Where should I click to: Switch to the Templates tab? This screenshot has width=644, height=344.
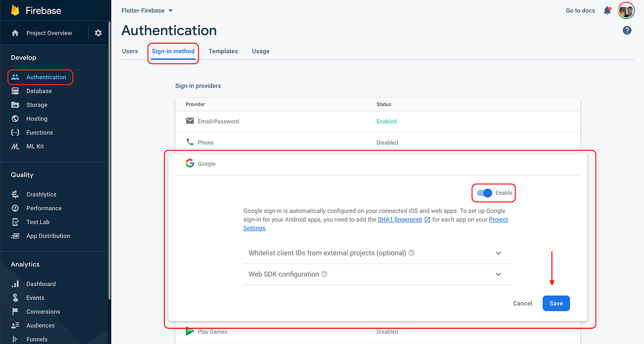click(x=223, y=51)
